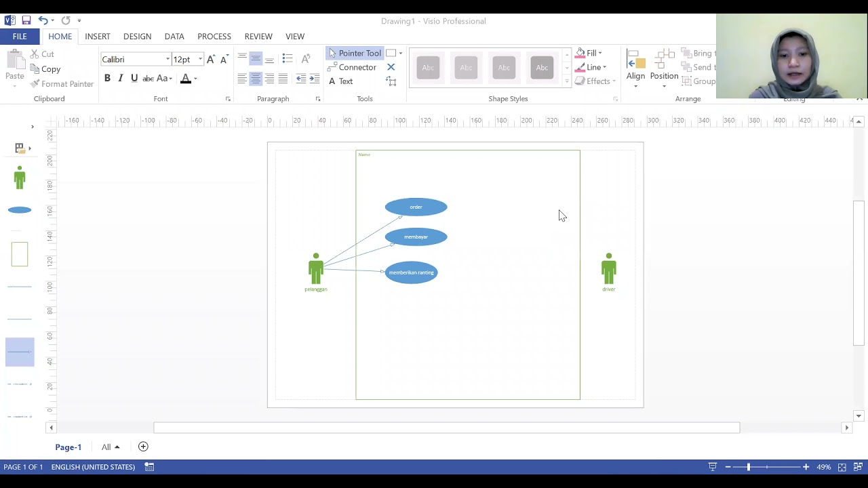Screen dimensions: 868x488
Task: Open the Change Case Aa dropdown
Action: [165, 79]
